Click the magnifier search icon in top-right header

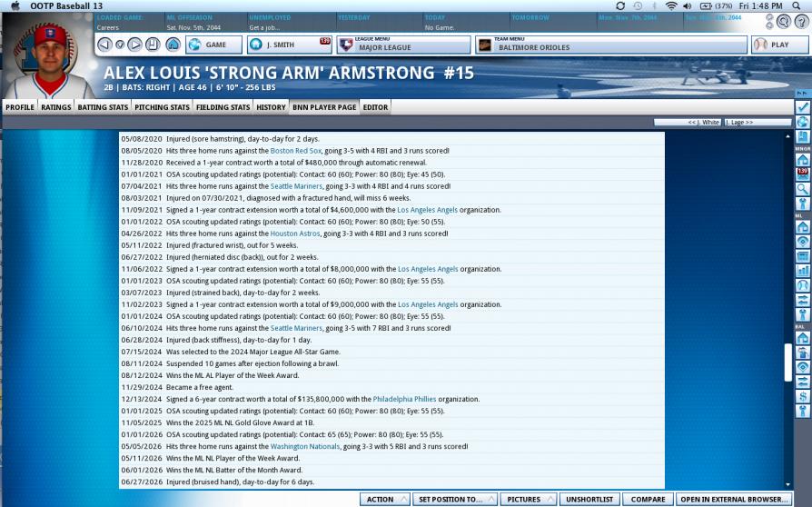click(x=783, y=22)
